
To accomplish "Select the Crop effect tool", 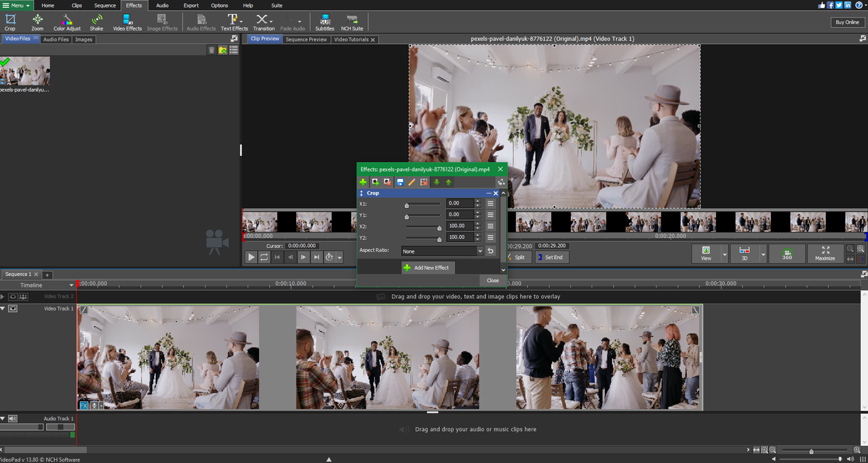I will (x=10, y=22).
